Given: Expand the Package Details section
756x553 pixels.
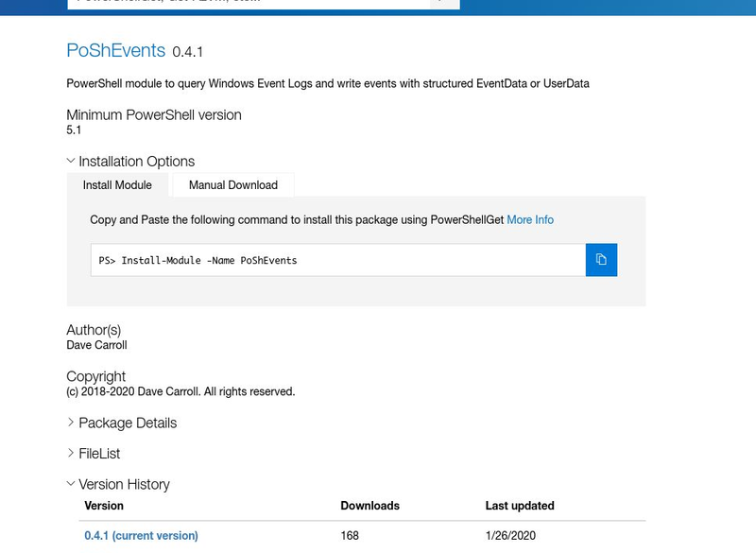Looking at the screenshot, I should pos(122,423).
